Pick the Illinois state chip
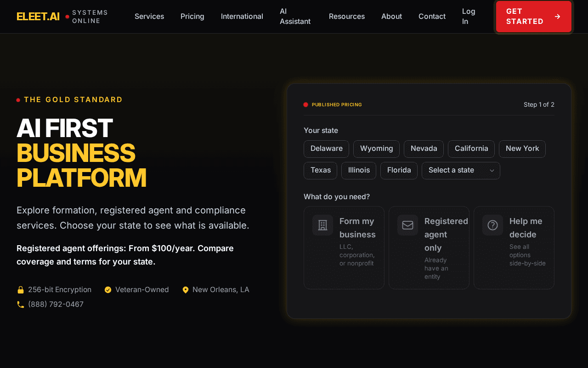This screenshot has width=588, height=368. (359, 171)
